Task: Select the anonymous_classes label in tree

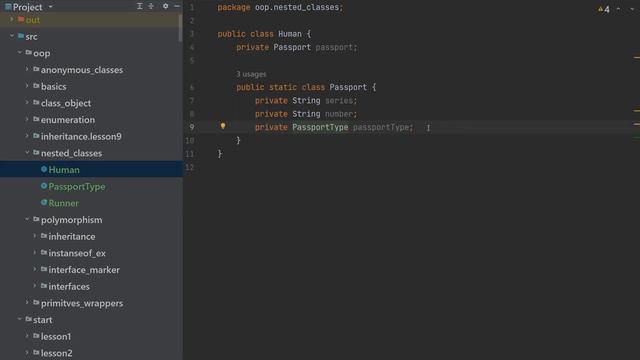Action: (82, 70)
